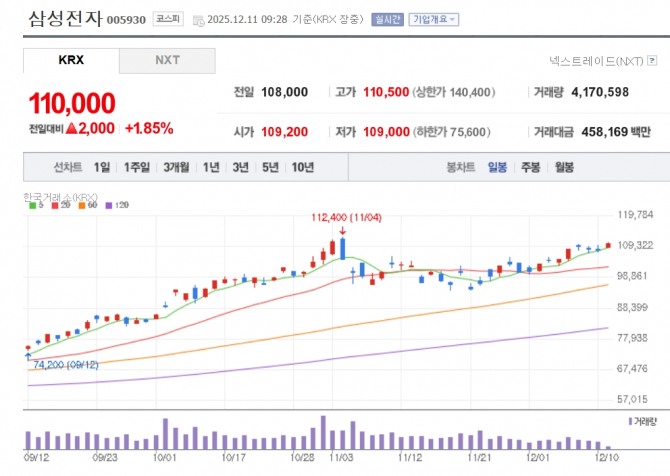Show the 일봉 daily candle chart
670x476 pixels.
(x=497, y=167)
